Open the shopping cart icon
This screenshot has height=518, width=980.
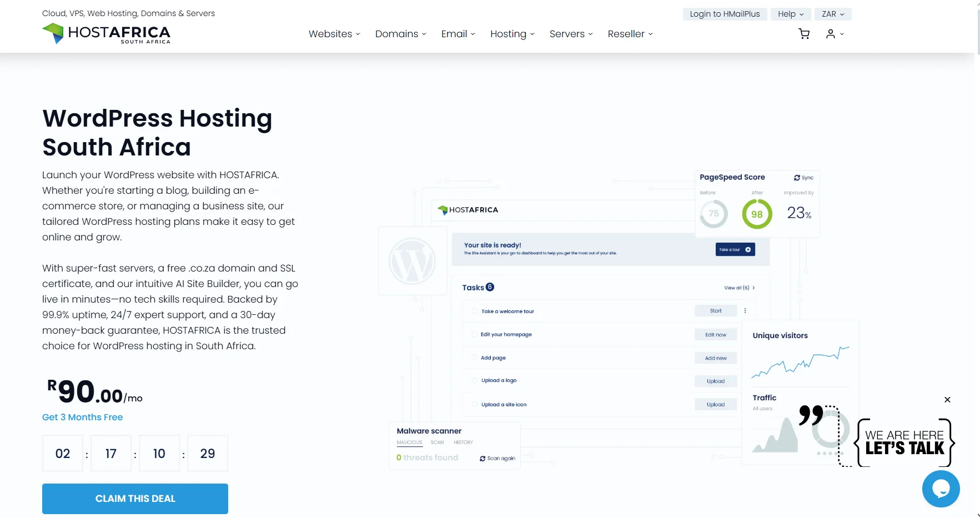(804, 34)
